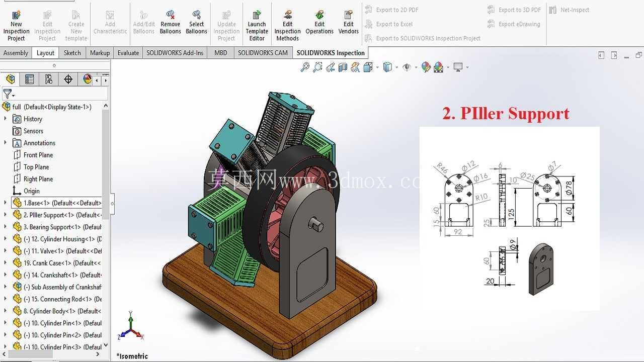This screenshot has width=644, height=362.
Task: Click Select Balloons tool
Action: tap(196, 23)
